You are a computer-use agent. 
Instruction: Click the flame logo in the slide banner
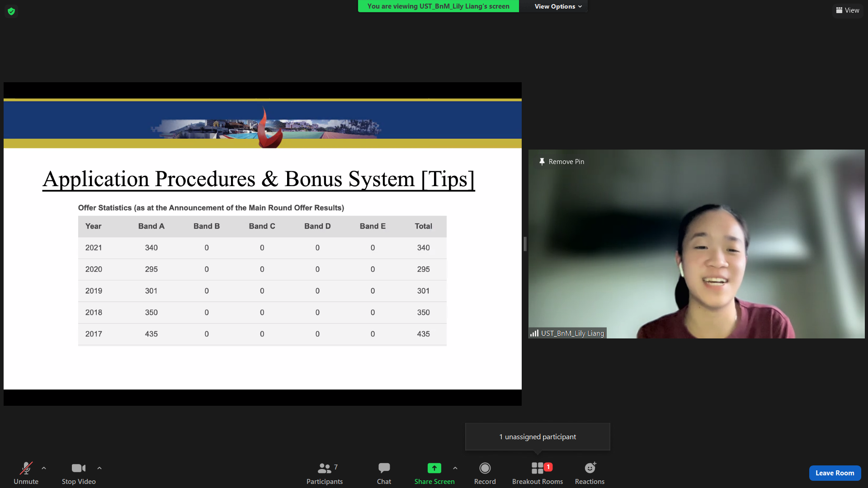269,128
